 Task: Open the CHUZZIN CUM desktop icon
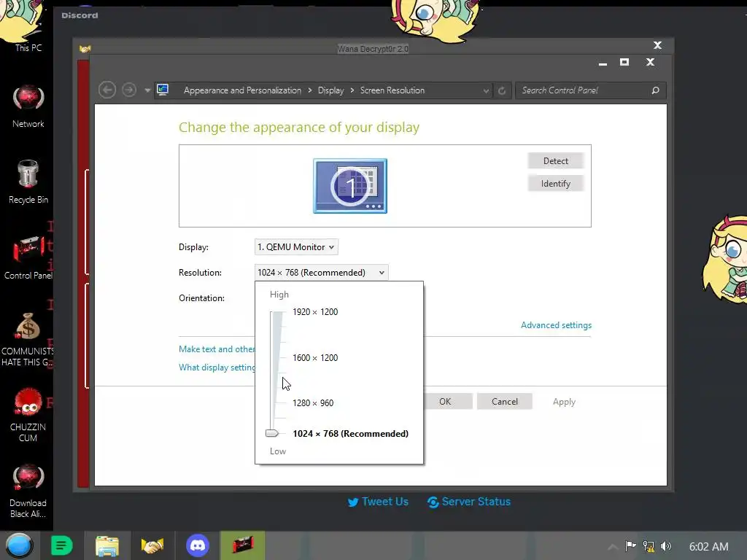[28, 415]
